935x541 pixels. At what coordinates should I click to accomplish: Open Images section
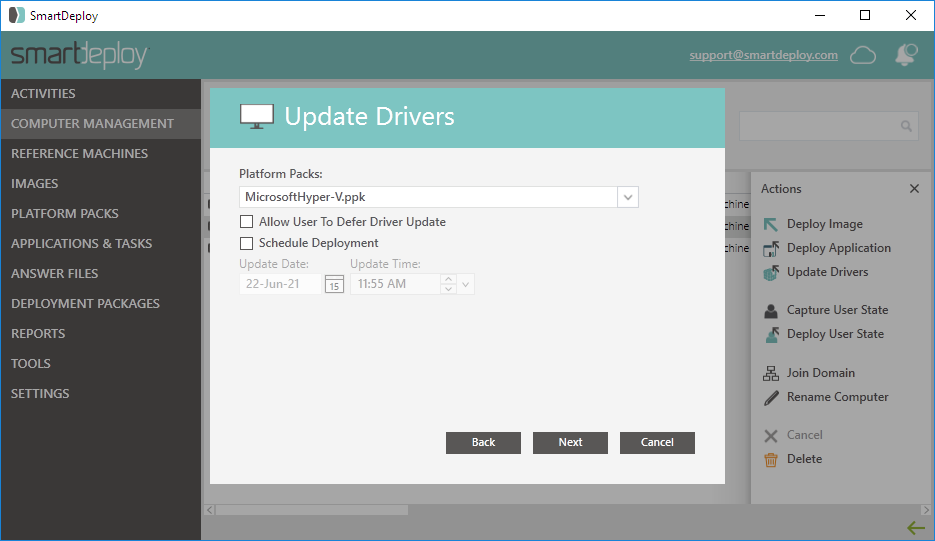click(x=101, y=184)
